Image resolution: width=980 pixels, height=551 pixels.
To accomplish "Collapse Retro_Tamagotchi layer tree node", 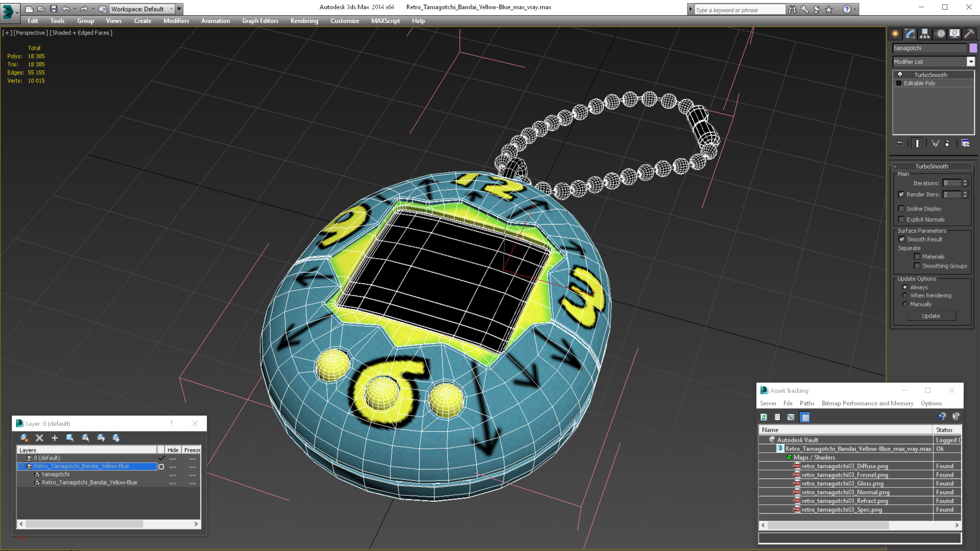I will coord(21,466).
